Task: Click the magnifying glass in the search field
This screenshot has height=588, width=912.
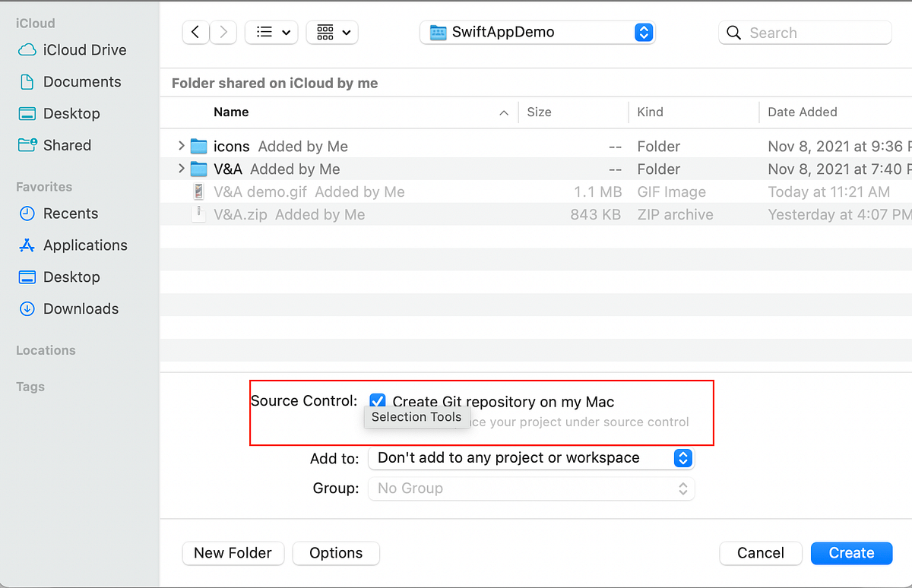Action: click(x=733, y=33)
